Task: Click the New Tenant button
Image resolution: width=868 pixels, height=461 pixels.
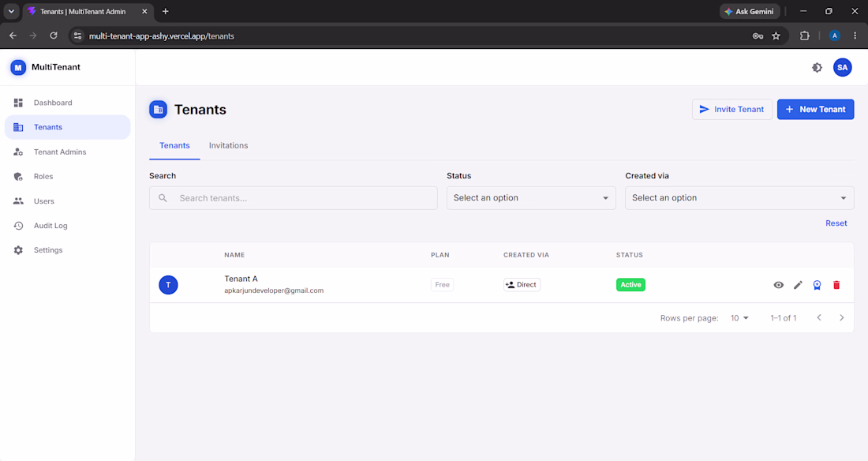Action: tap(815, 110)
